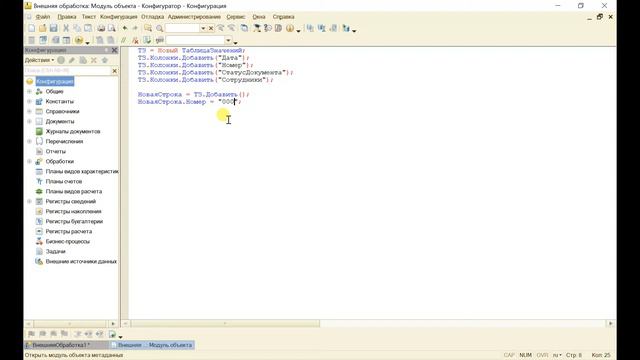Open the Конфигурация menu

click(119, 17)
